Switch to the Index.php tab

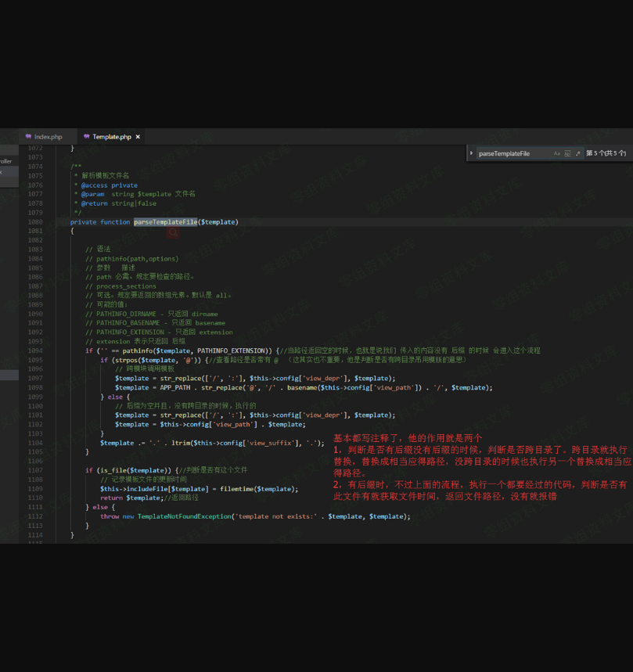coord(48,137)
